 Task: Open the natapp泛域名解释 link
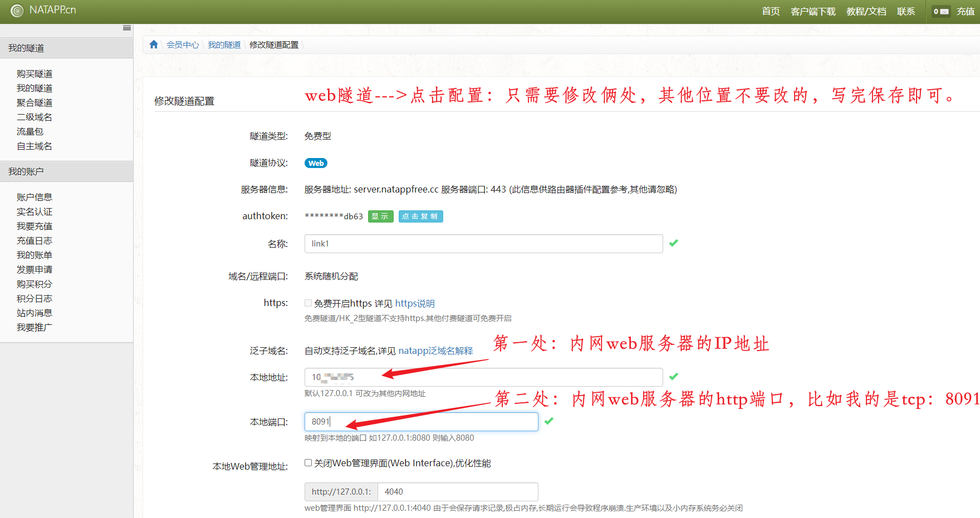pos(435,351)
